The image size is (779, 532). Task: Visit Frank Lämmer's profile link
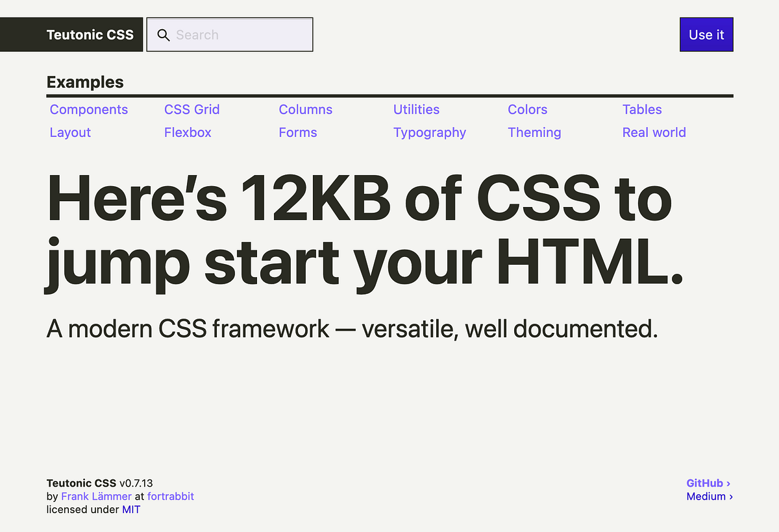[96, 496]
